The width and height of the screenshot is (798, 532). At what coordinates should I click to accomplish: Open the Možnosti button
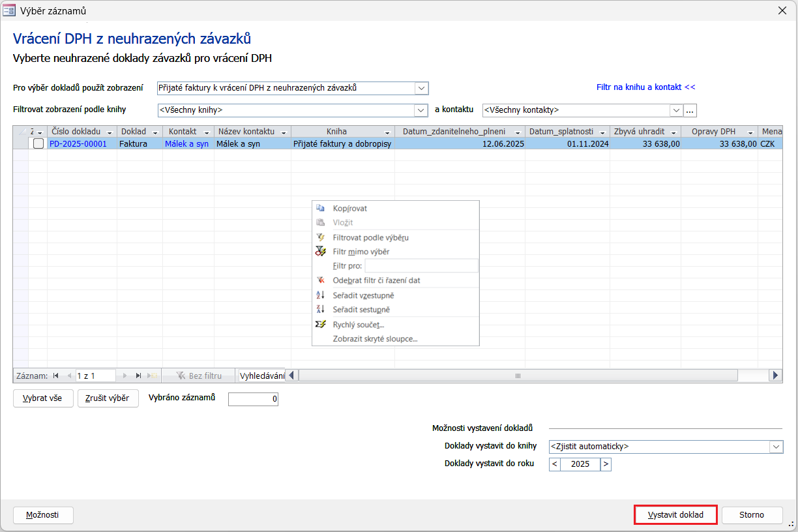42,515
